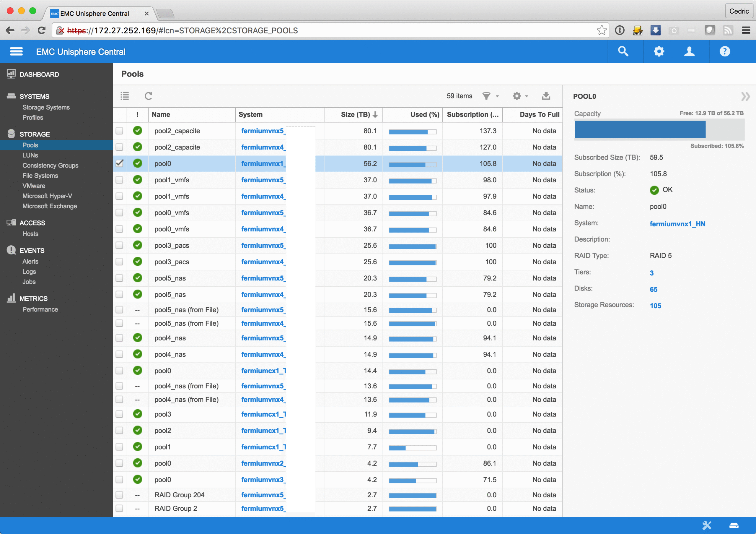Select checkbox of pool2 9.4 TB row
This screenshot has width=756, height=534.
point(119,431)
